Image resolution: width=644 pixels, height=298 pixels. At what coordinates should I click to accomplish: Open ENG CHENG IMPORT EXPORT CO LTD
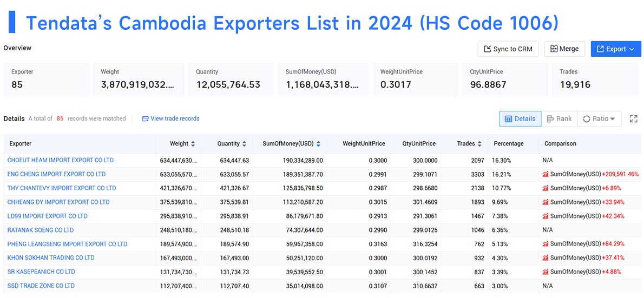tap(56, 174)
